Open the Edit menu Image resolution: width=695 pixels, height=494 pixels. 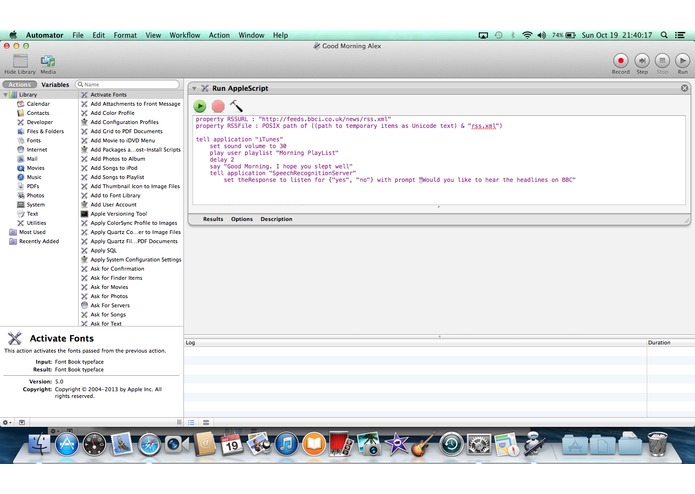click(98, 35)
